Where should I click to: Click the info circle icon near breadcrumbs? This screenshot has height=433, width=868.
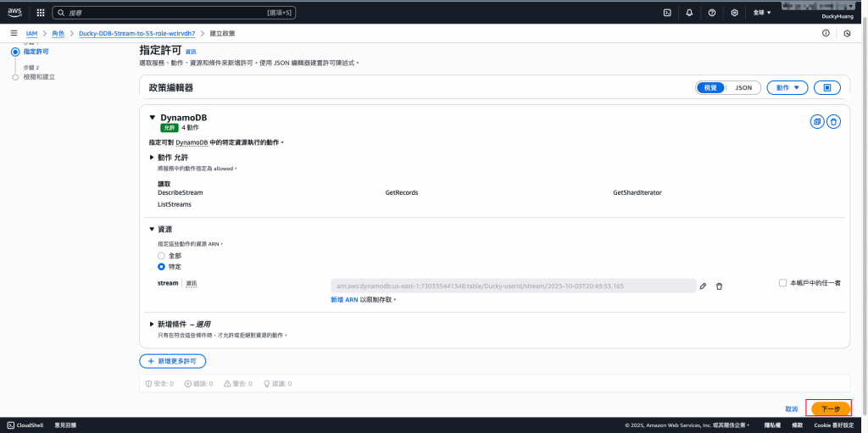[x=826, y=33]
